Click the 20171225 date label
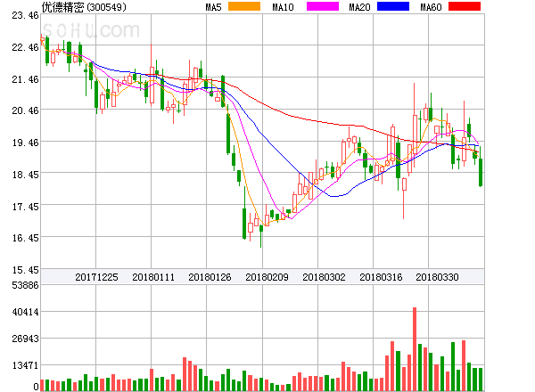The width and height of the screenshot is (535, 392). [96, 277]
